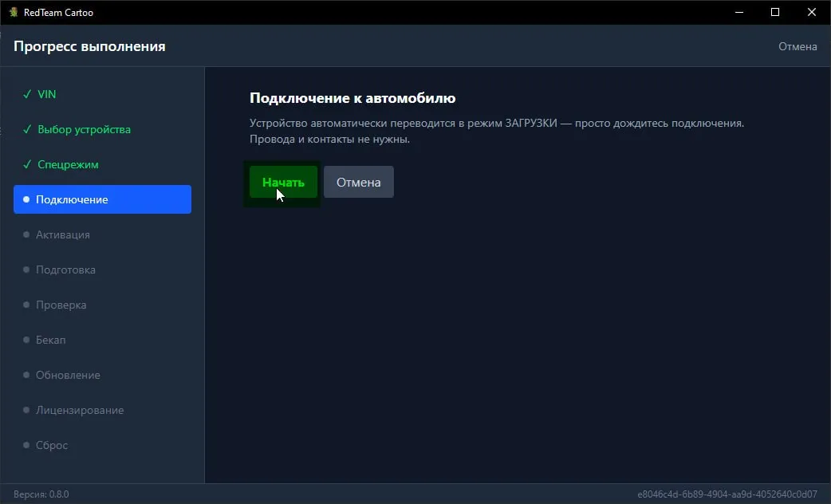Image resolution: width=831 pixels, height=504 pixels.
Task: Click the session ID e8046c4d-6b89-4904-aa9d-4052640c0d07
Action: 727,494
